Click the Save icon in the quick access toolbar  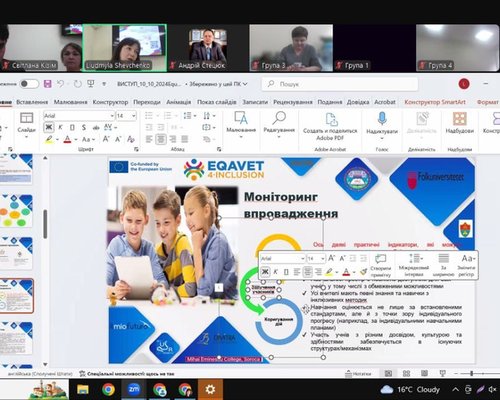pyautogui.click(x=48, y=84)
